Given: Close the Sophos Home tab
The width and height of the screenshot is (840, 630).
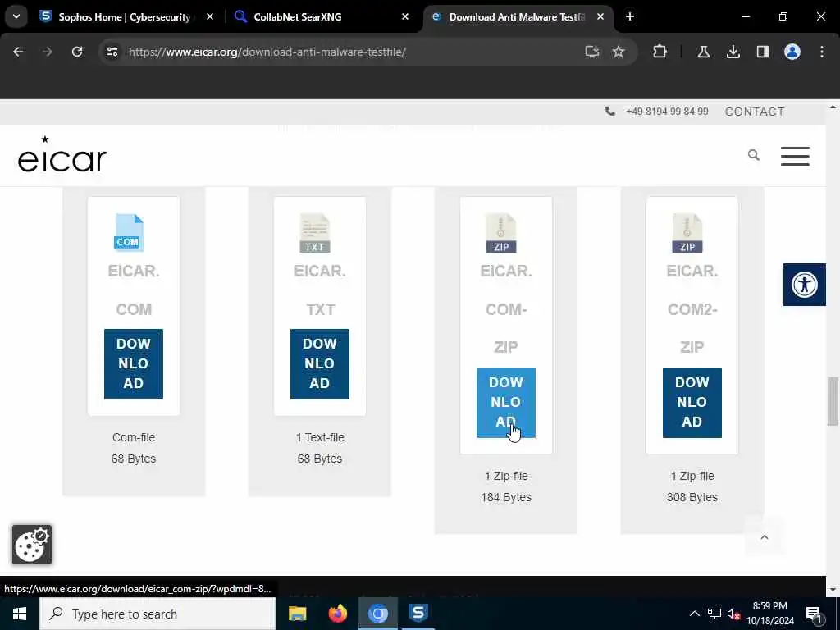Looking at the screenshot, I should (210, 17).
